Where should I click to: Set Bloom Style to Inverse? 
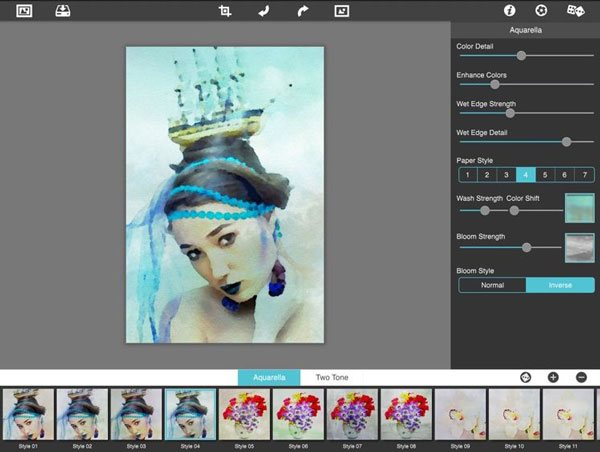[x=560, y=285]
